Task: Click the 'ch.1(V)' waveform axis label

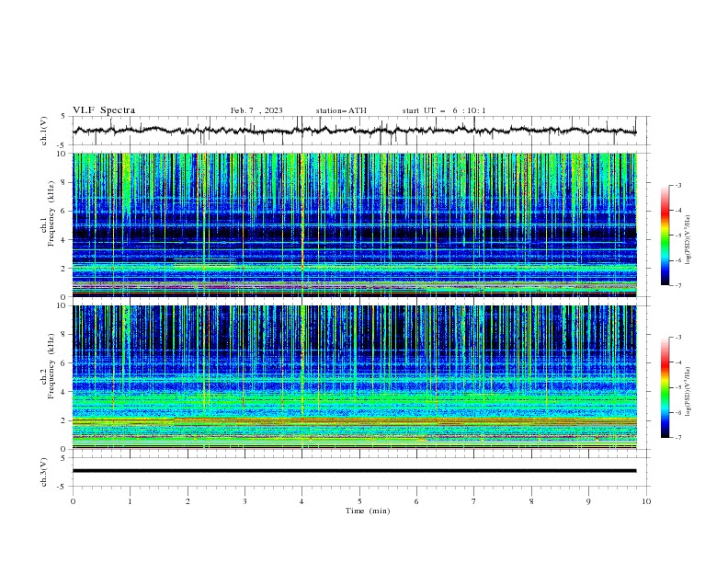Action: [44, 131]
